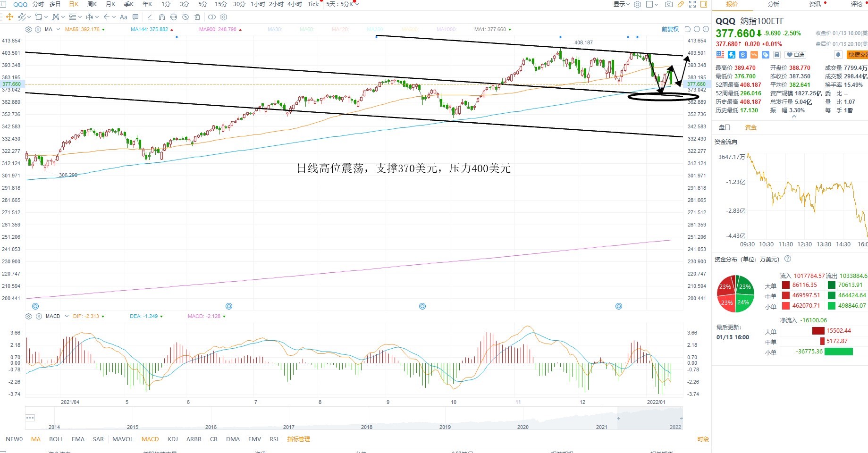Click the 快捷交易 button

point(858,55)
